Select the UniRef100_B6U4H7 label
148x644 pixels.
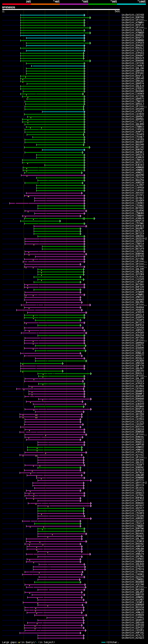(133, 142)
